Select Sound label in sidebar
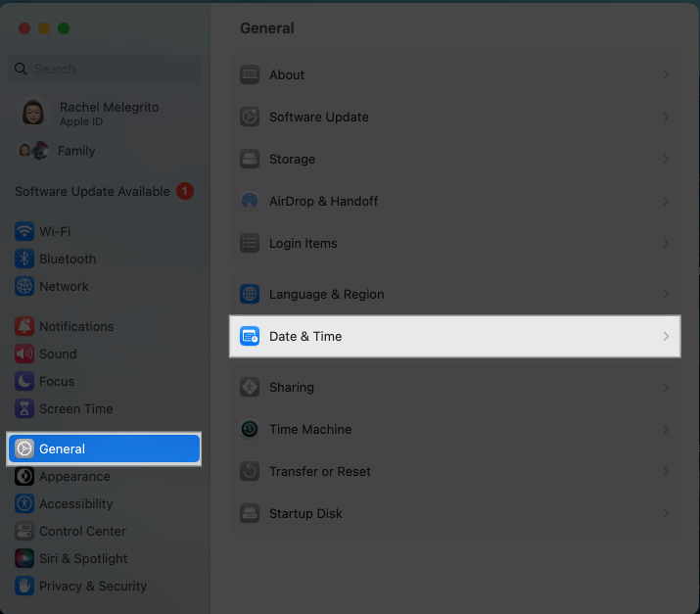700x614 pixels. [58, 354]
